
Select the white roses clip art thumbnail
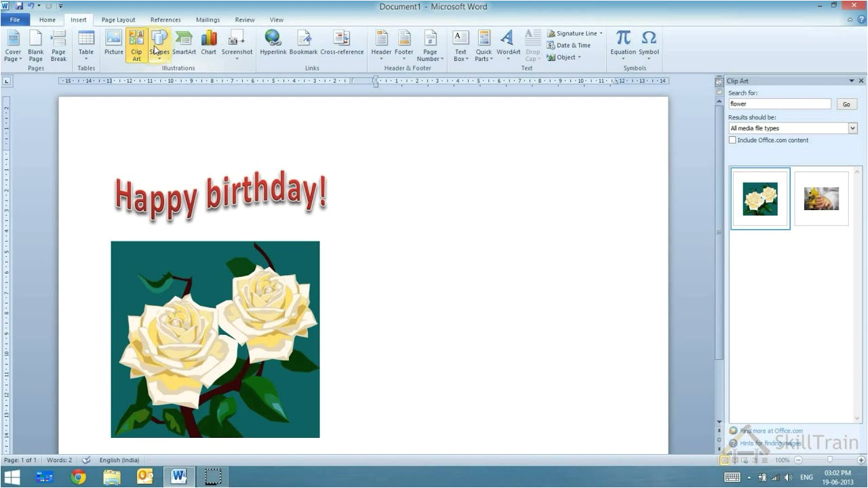[760, 199]
